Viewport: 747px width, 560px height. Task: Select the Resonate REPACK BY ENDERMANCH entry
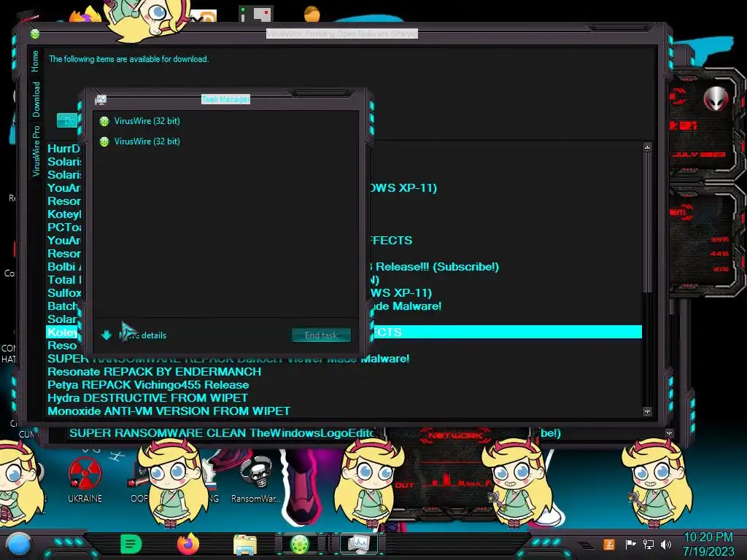155,372
